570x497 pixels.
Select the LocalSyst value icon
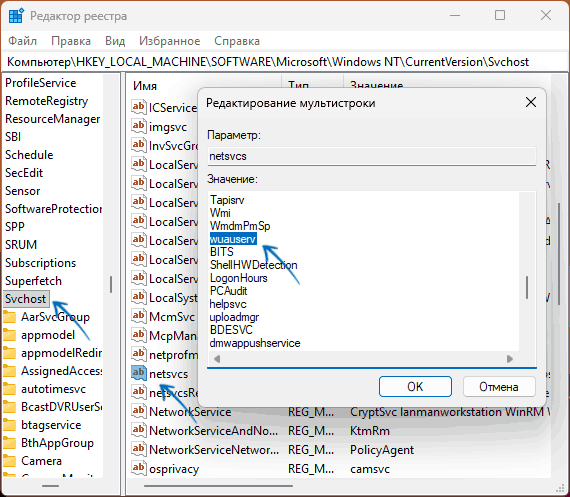[139, 297]
